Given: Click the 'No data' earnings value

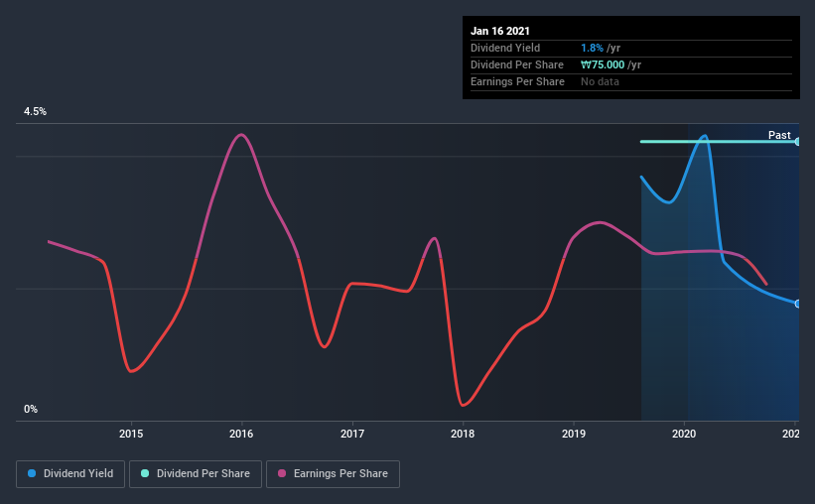Looking at the screenshot, I should coord(600,81).
